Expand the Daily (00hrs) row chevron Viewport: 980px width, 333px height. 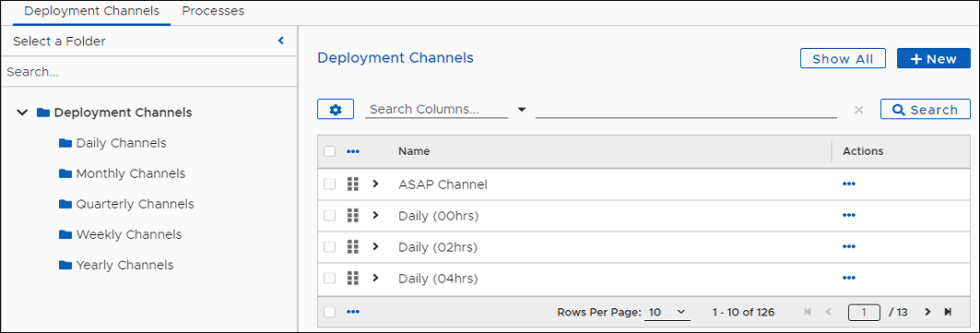(375, 215)
